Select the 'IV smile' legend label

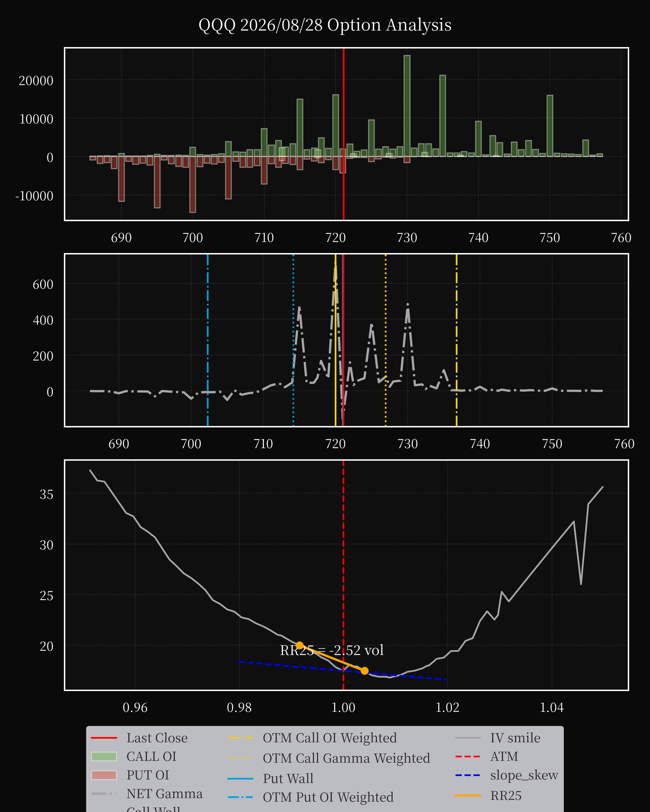coord(515,738)
